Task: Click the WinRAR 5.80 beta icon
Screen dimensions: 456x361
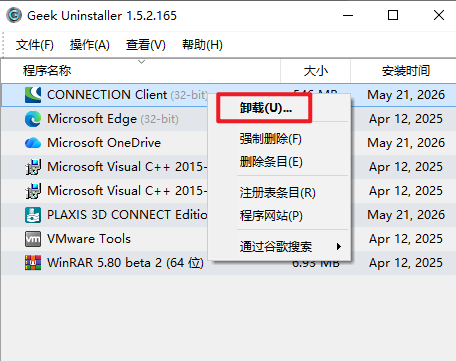Action: tap(33, 263)
